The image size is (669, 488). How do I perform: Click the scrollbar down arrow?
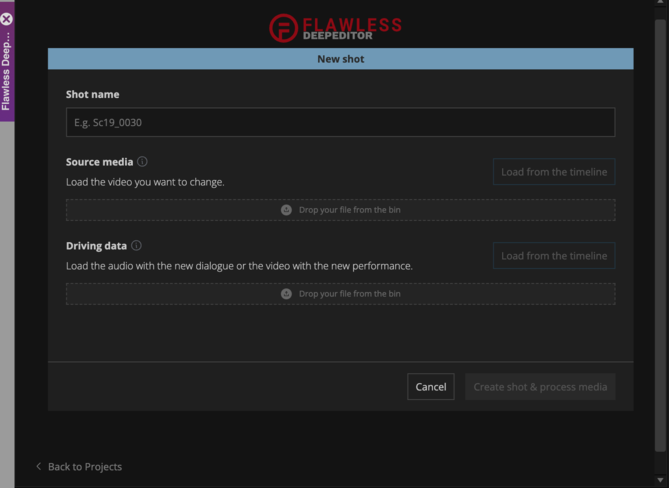660,481
